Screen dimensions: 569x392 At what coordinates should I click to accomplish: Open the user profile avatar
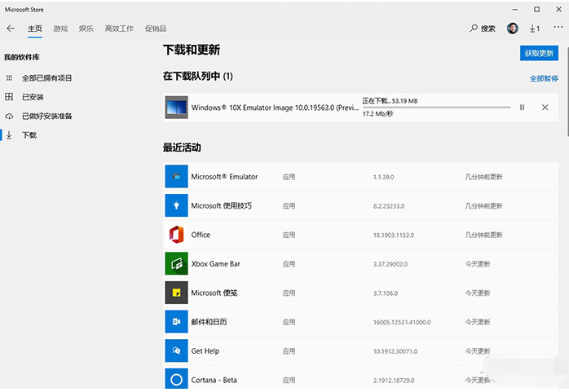tap(513, 29)
